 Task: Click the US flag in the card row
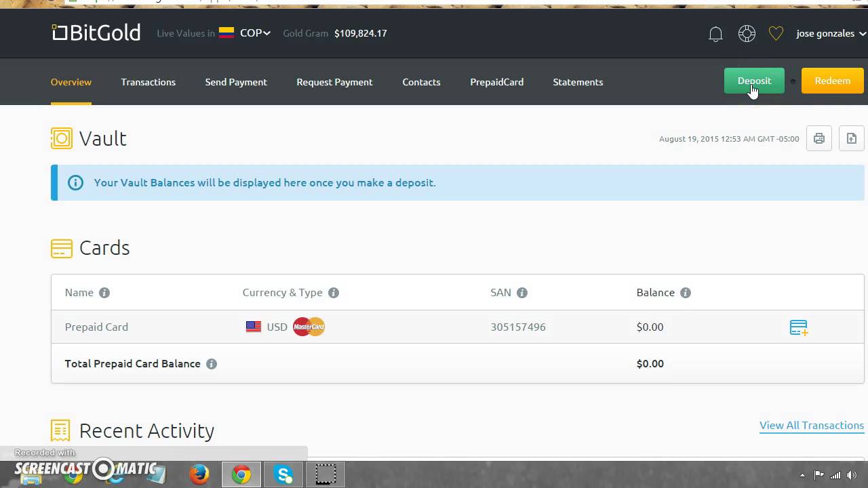click(254, 327)
